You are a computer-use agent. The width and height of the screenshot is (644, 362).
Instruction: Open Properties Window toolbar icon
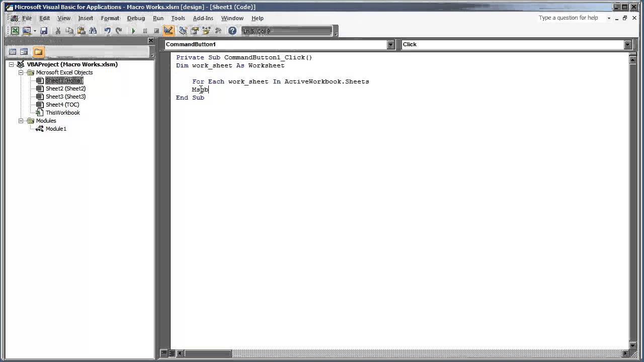(x=194, y=31)
